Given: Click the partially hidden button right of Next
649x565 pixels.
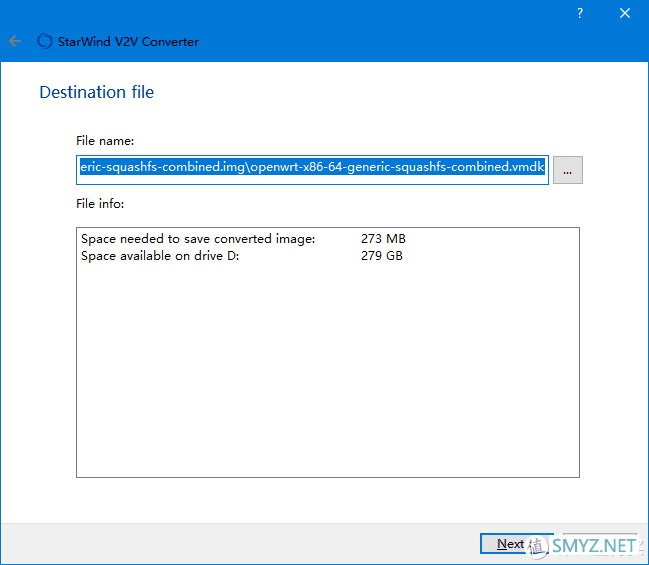Looking at the screenshot, I should 598,544.
